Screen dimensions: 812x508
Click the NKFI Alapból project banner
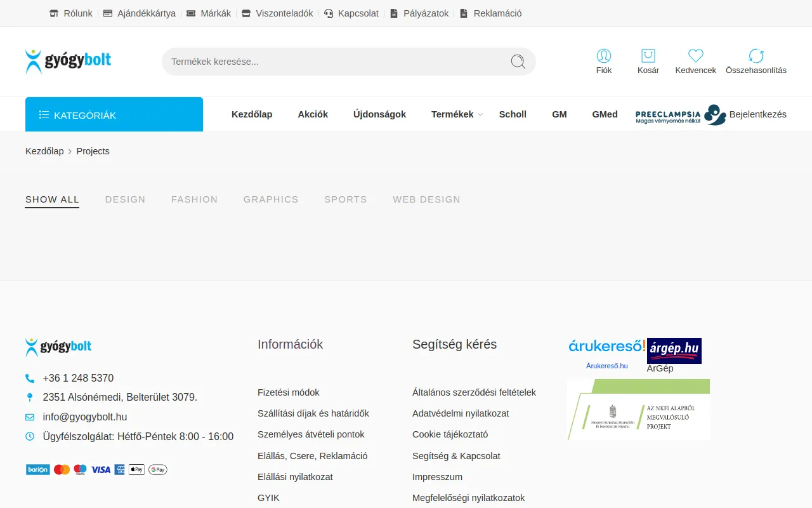639,410
